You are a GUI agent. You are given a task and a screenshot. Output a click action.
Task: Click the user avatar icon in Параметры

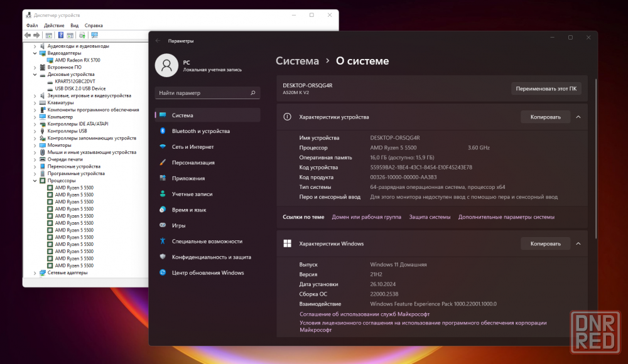(x=166, y=65)
